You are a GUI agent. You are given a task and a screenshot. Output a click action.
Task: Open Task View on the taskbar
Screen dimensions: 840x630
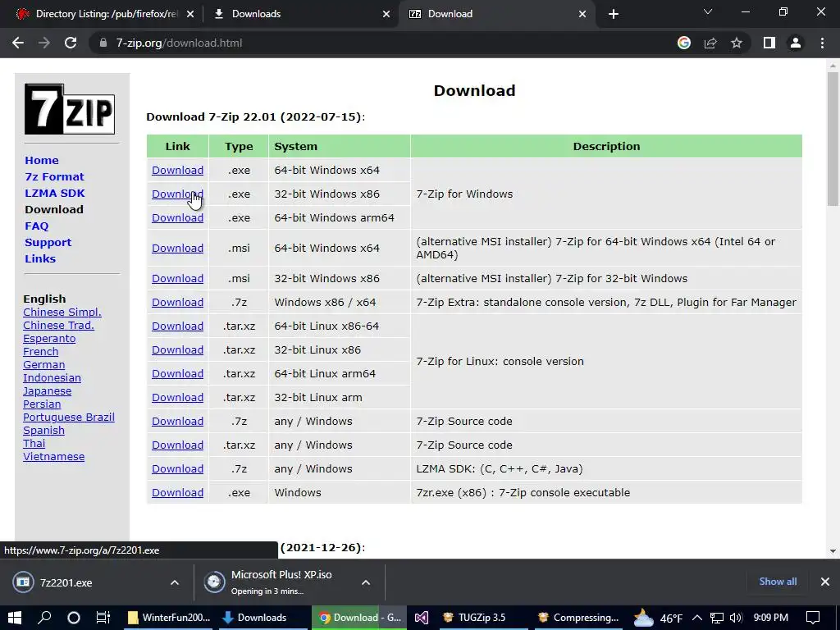103,618
